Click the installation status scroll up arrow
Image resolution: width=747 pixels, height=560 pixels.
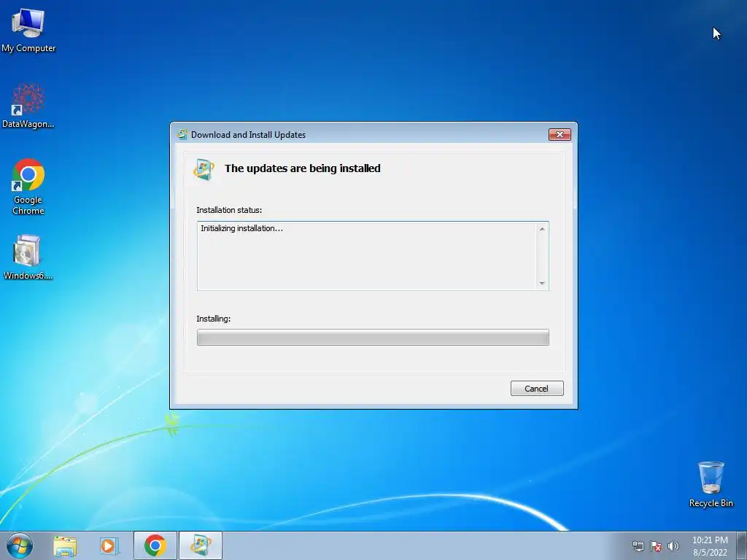542,229
